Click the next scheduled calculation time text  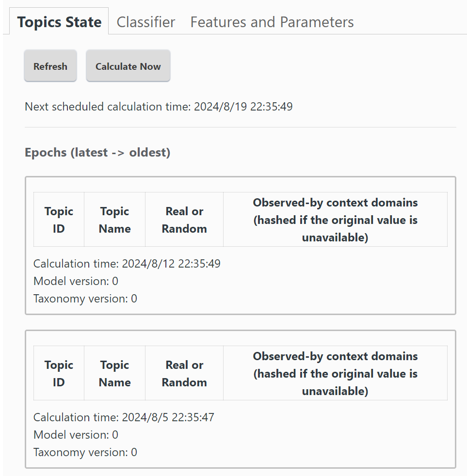click(159, 107)
